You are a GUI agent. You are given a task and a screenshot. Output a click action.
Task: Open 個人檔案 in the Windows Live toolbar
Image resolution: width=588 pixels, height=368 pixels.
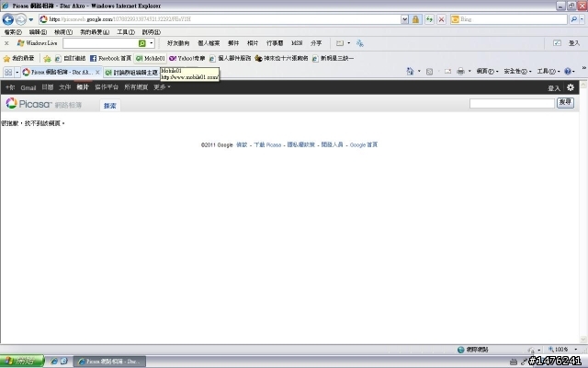(209, 43)
